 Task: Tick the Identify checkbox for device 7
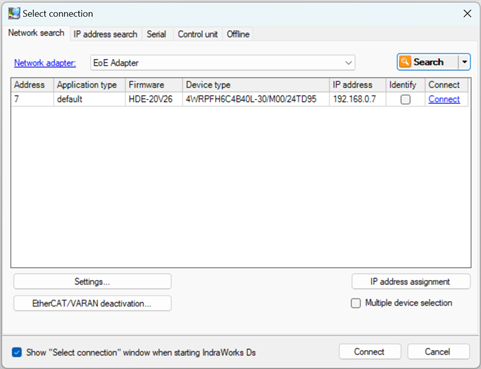point(405,99)
